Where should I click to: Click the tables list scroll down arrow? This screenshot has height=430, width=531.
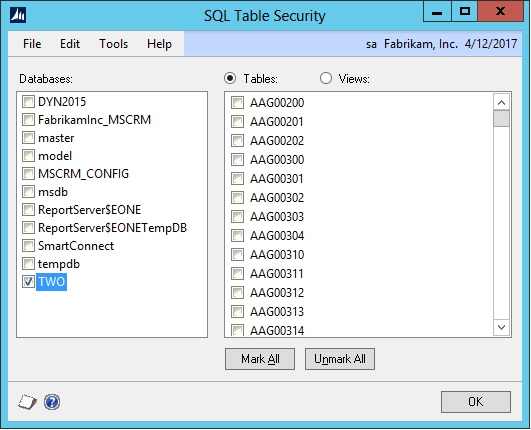tap(502, 327)
